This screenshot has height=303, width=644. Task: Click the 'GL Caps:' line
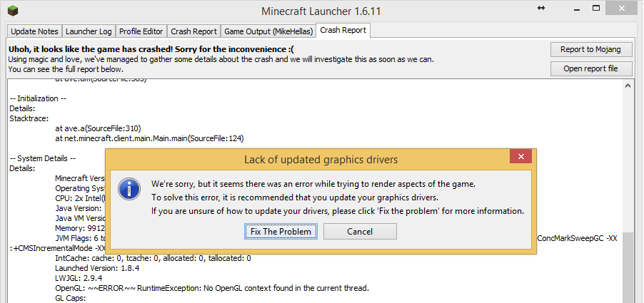[x=70, y=298]
